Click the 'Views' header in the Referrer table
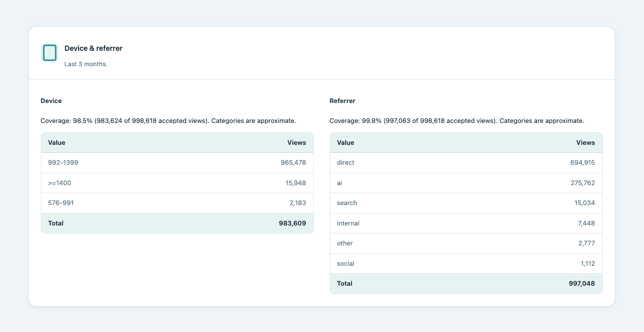 click(x=586, y=142)
